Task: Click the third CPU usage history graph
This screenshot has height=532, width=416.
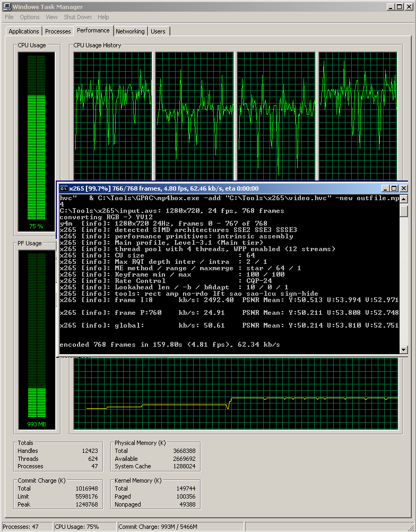Action: point(276,116)
